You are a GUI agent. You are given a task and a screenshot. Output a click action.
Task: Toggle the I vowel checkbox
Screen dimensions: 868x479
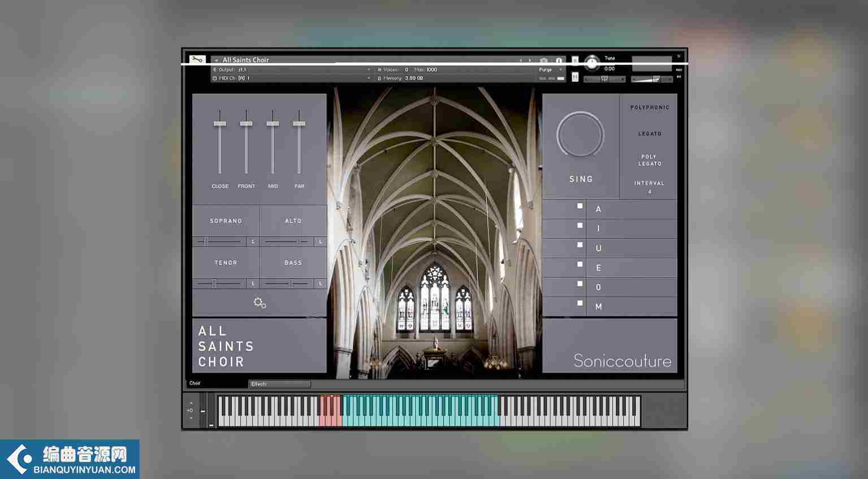(x=580, y=225)
